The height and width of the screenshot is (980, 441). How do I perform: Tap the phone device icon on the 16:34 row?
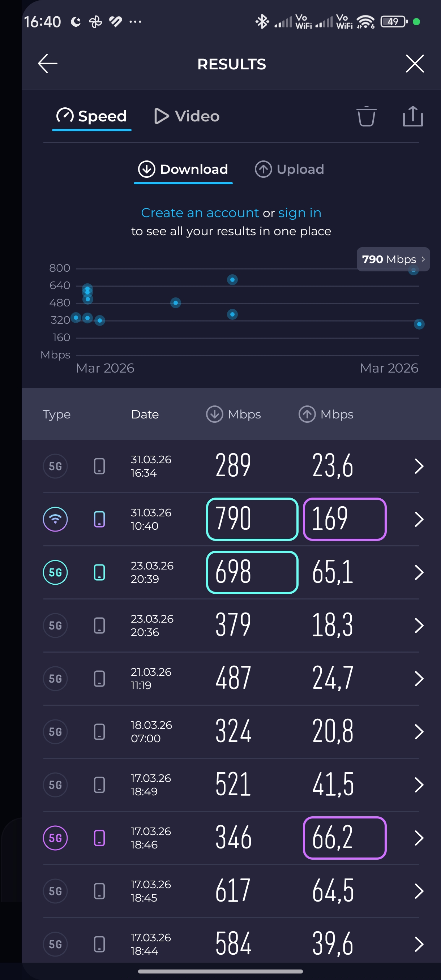(99, 466)
